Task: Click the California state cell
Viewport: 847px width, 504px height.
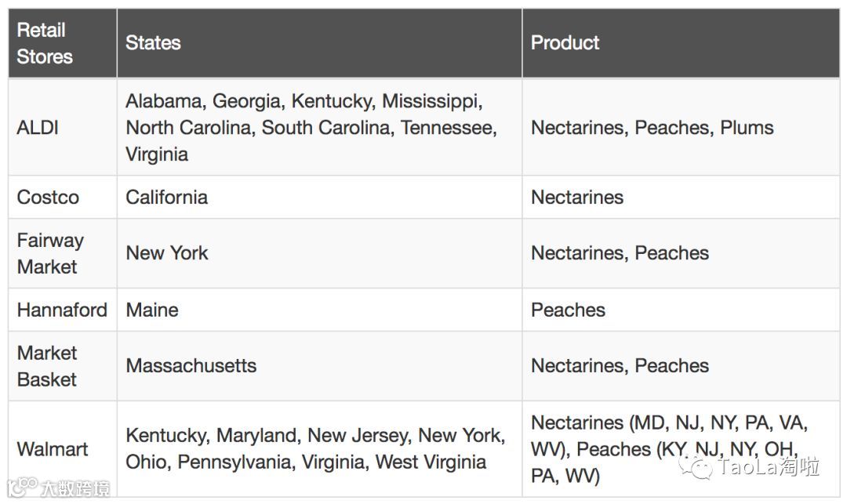Action: click(x=320, y=197)
